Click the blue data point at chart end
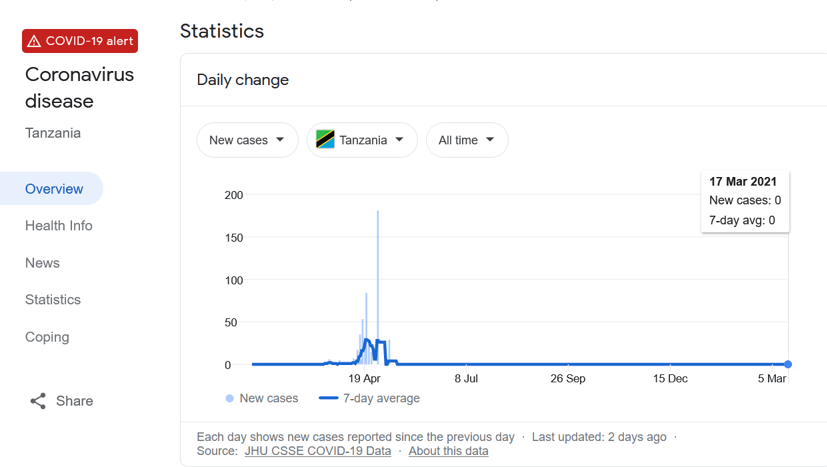Screen dimensions: 827x467 pos(788,364)
